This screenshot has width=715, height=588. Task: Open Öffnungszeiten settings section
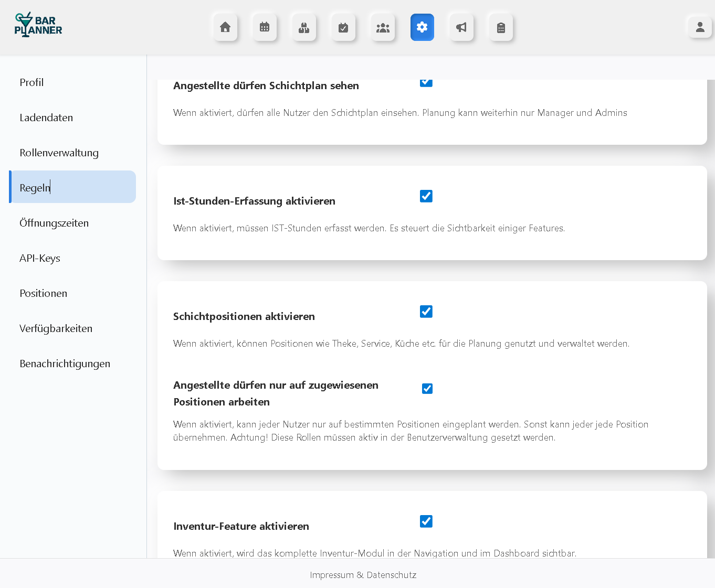54,223
